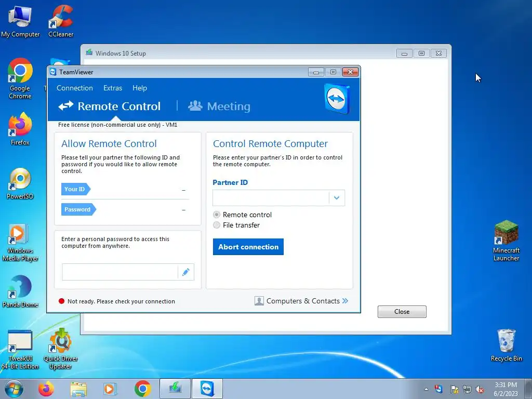Click the Computers & Contacts link

coord(303,301)
